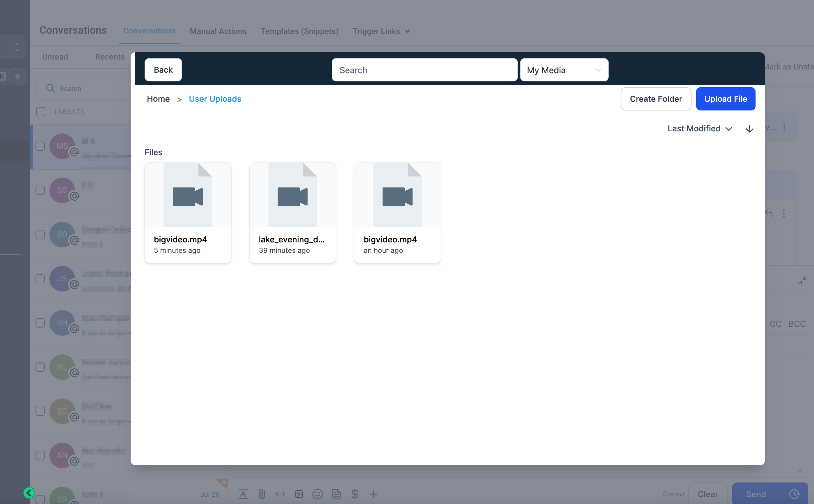Click the Upload File button
Viewport: 814px width, 504px height.
pyautogui.click(x=725, y=99)
